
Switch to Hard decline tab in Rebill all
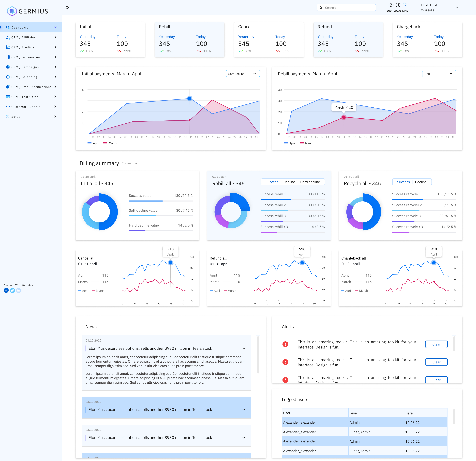pyautogui.click(x=310, y=182)
